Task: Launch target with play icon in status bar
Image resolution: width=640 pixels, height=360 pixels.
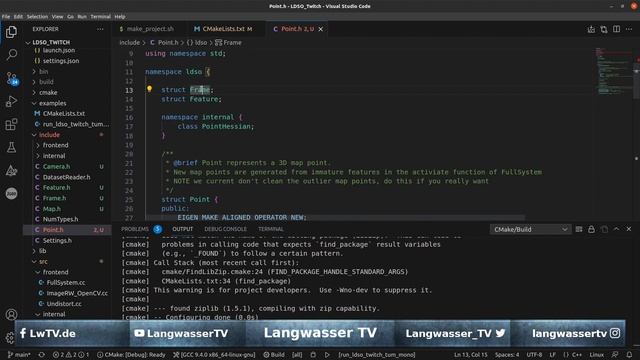Action: (327, 355)
